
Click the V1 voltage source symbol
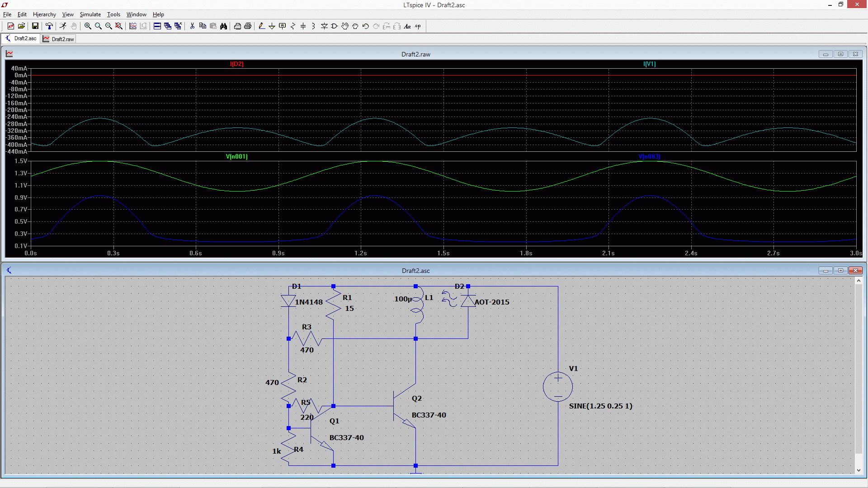558,387
